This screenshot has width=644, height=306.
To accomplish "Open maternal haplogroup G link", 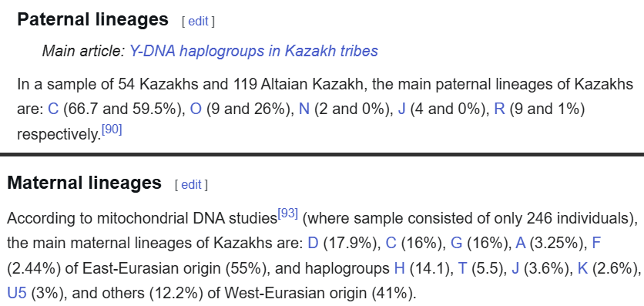I will pos(457,244).
